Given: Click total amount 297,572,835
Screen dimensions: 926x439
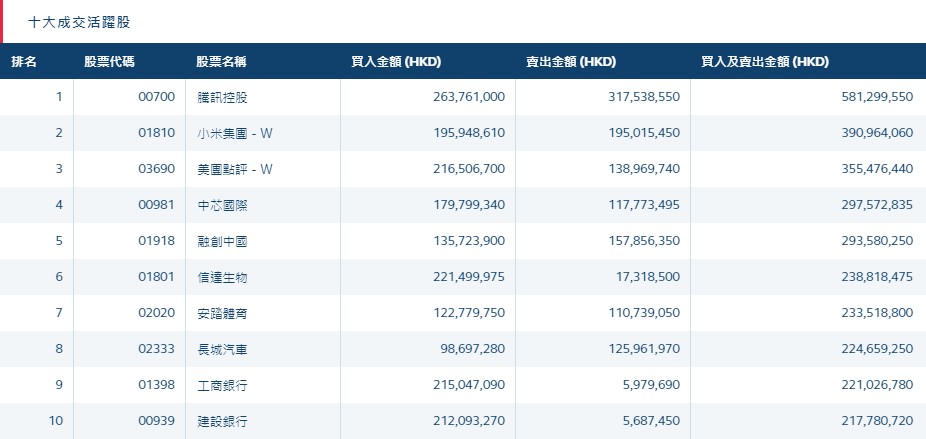Looking at the screenshot, I should 877,204.
